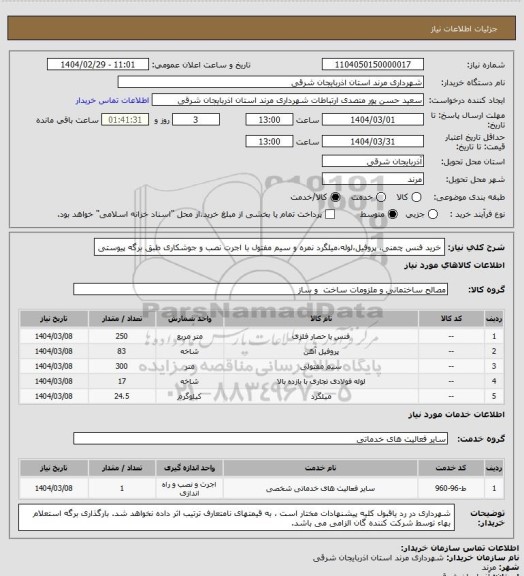Click the delivery province field آذربایجان شرقی
This screenshot has height=576, width=524.
pos(373,161)
